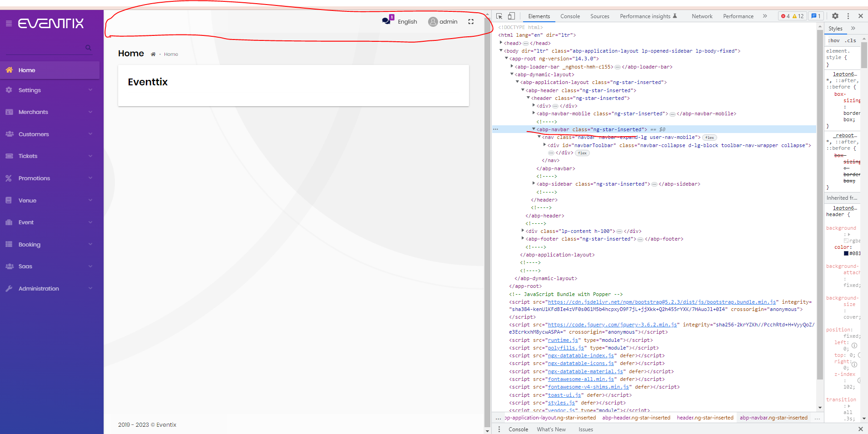Toggle the device toolbar in DevTools
This screenshot has width=868, height=434.
coord(511,16)
